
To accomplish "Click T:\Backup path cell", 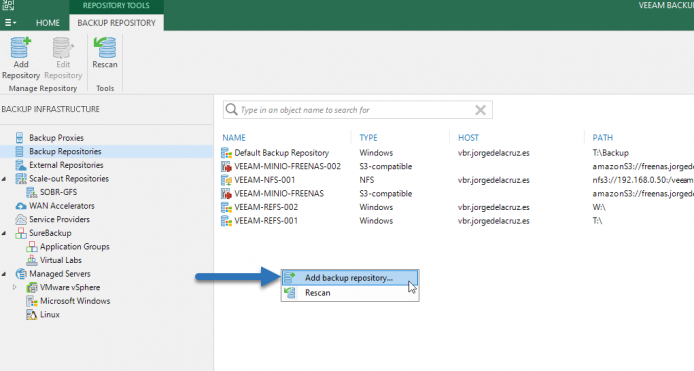I will pos(610,153).
